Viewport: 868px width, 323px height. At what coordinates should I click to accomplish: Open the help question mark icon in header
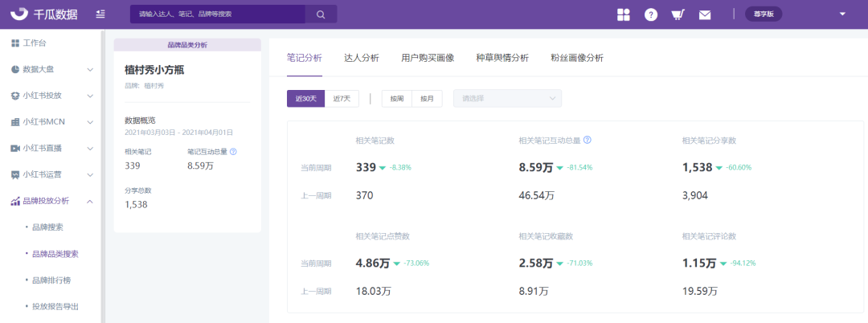coord(651,15)
